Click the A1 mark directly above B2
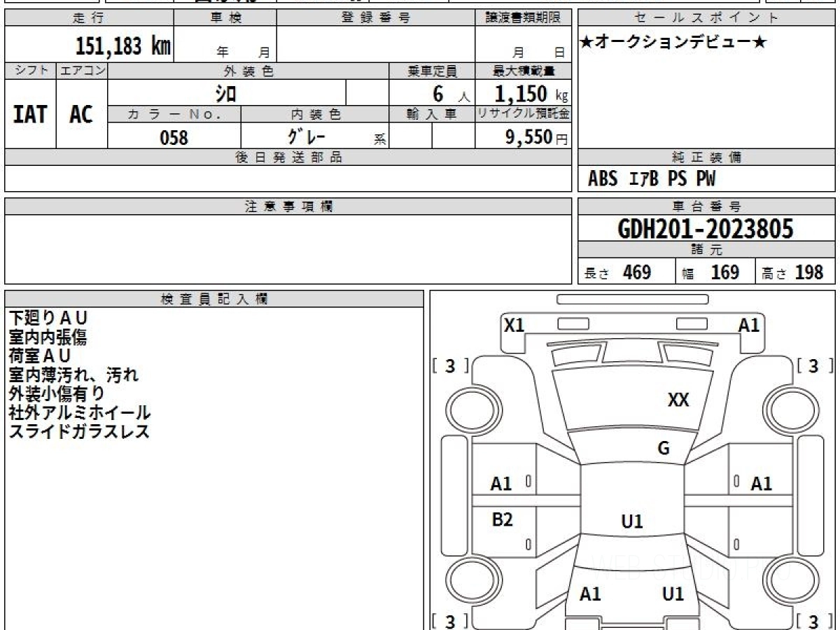 [x=501, y=484]
